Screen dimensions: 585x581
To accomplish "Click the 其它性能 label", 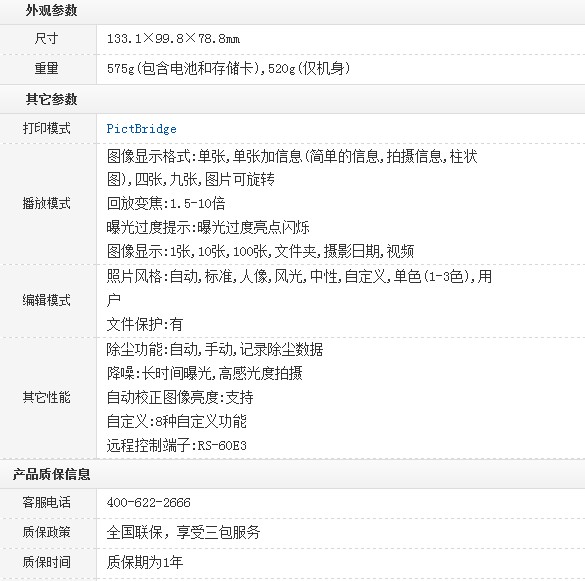I will 46,397.
